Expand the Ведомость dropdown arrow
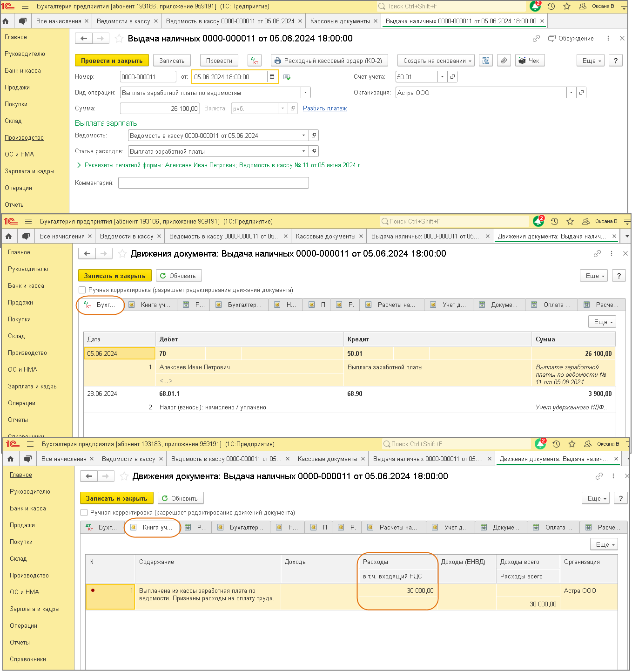Viewport: 632px width, 672px height. (x=303, y=136)
